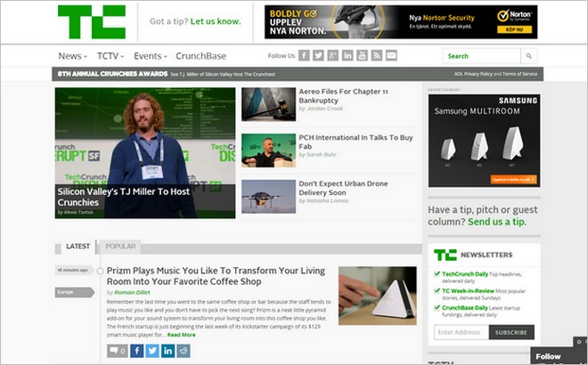Viewport: 588px width, 365px height.
Task: Open author Jordan Crook's page
Action: [325, 109]
